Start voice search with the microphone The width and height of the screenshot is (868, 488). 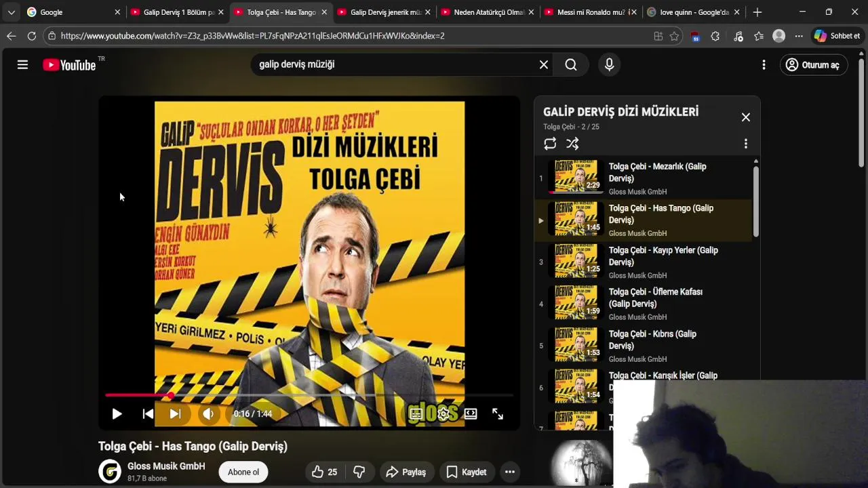click(609, 64)
